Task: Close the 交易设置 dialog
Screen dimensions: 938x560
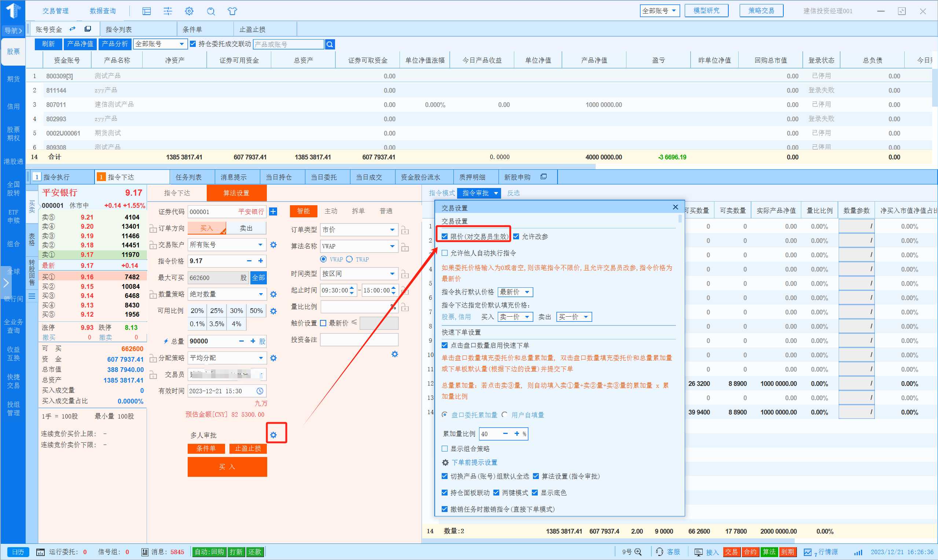Action: pos(676,207)
